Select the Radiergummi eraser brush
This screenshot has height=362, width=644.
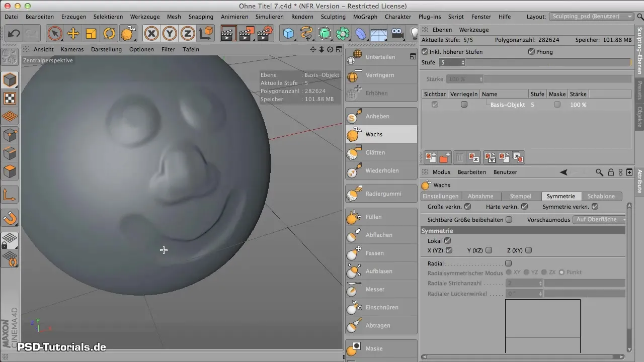click(x=381, y=194)
